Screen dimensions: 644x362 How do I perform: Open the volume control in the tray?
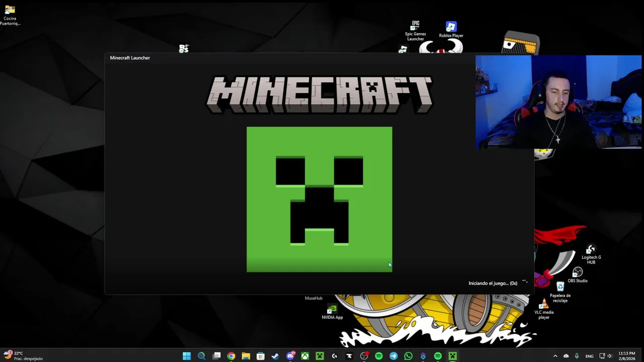tap(610, 356)
